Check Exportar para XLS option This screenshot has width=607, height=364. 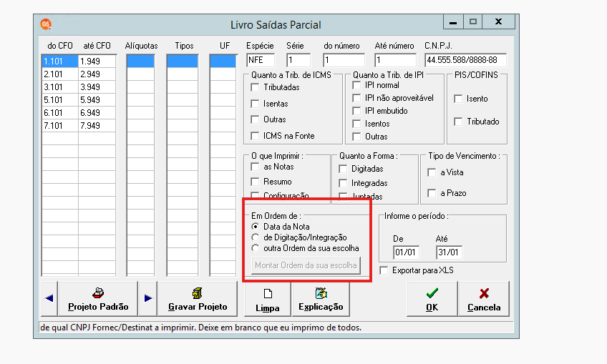pos(384,270)
